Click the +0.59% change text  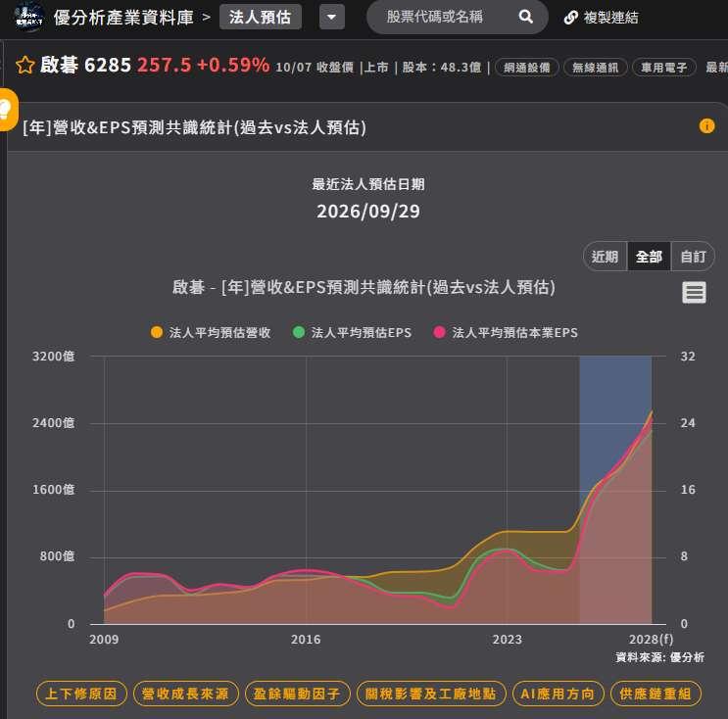point(233,65)
